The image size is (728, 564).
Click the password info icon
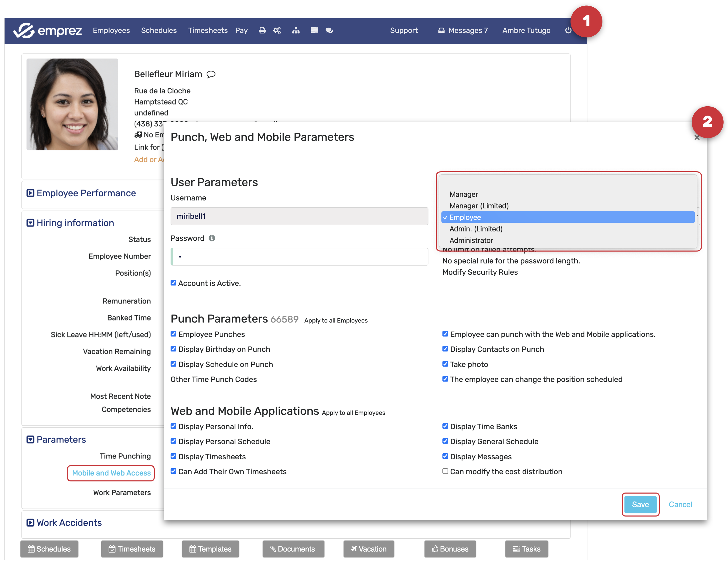[212, 238]
